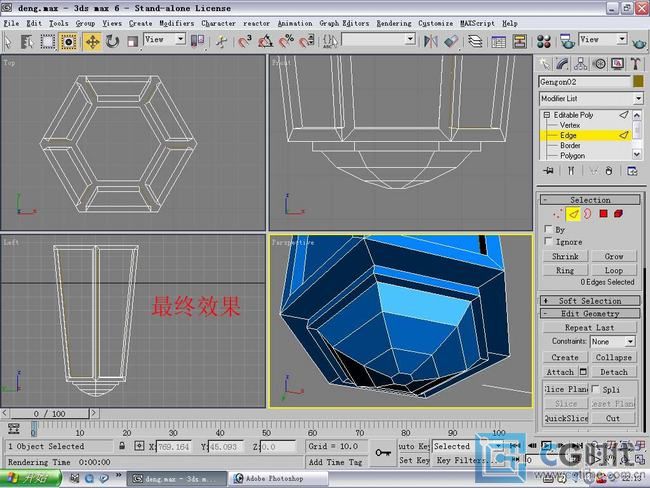
Task: Click Pin Stack icon
Action: pos(548,171)
